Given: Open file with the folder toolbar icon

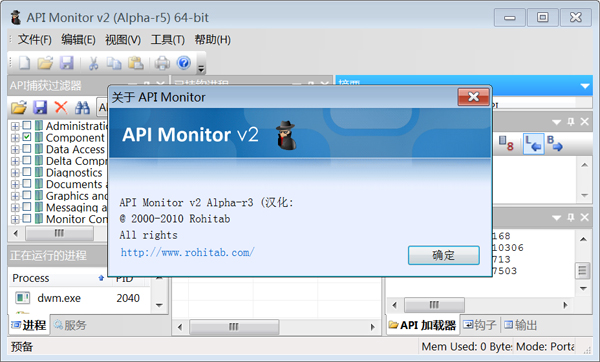Looking at the screenshot, I should (x=45, y=63).
